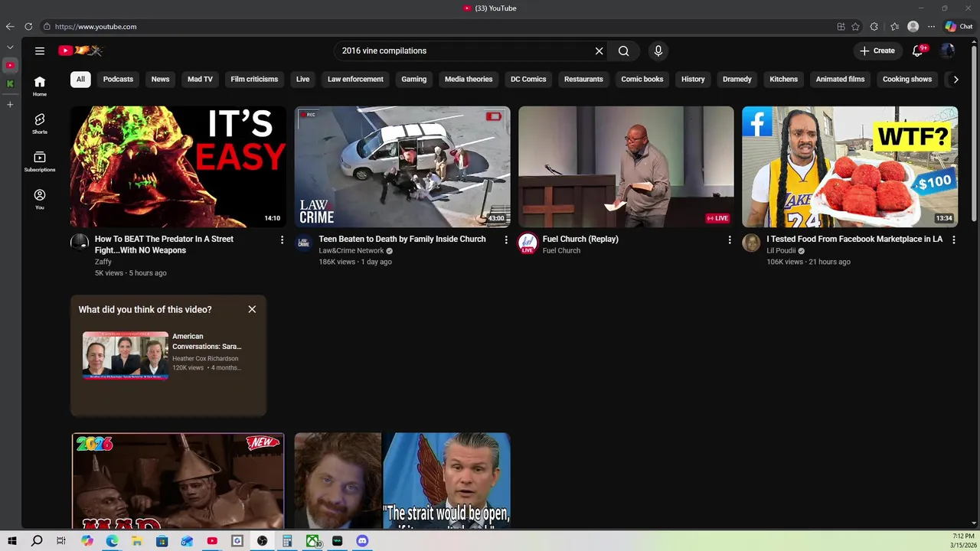Open options for Facebook Marketplace food video

point(953,240)
